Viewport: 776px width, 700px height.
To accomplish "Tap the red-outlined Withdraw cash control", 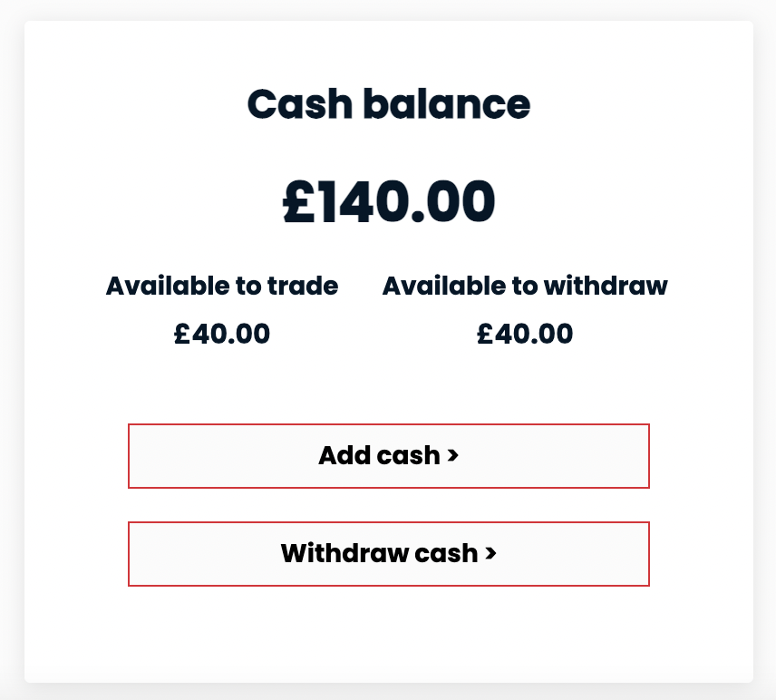I will pos(389,554).
